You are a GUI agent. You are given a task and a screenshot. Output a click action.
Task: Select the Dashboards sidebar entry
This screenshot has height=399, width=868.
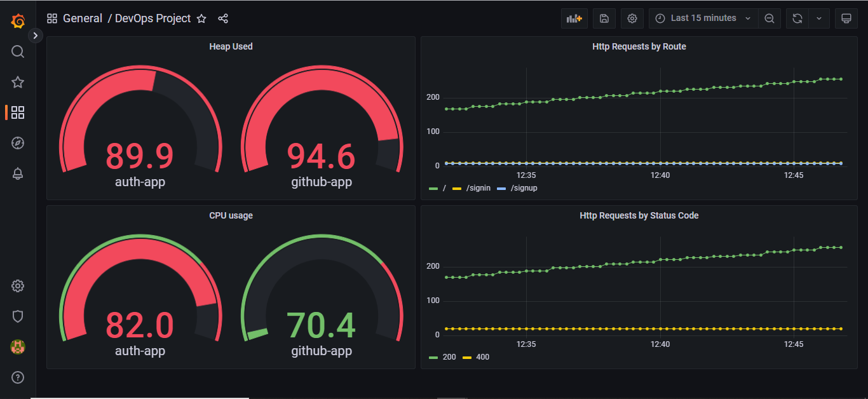[17, 112]
